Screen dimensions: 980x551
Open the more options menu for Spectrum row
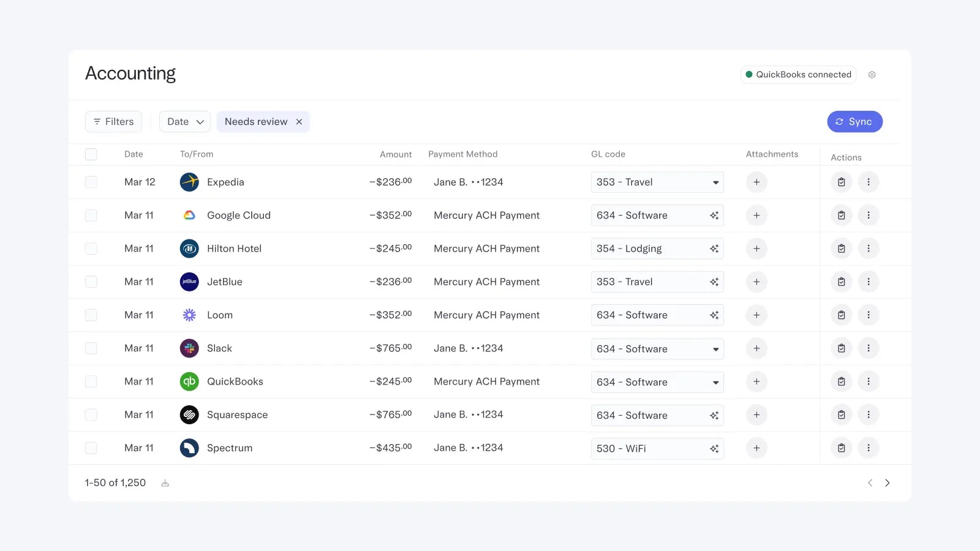[x=868, y=448]
